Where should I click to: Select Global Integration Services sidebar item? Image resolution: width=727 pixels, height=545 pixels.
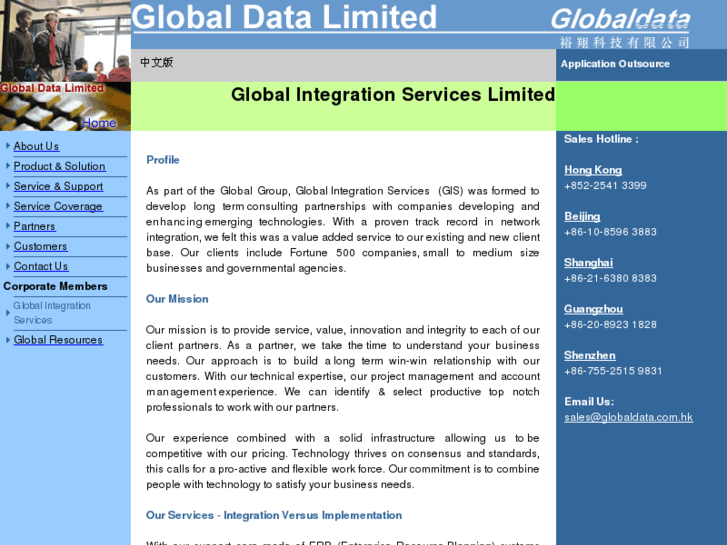pos(52,313)
